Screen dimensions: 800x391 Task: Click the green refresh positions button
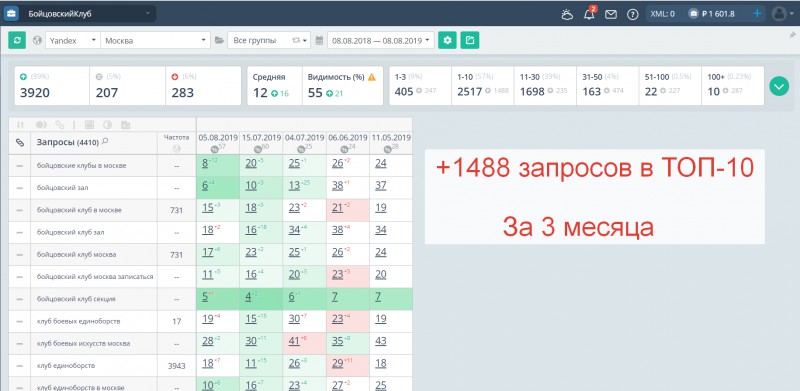pos(17,40)
